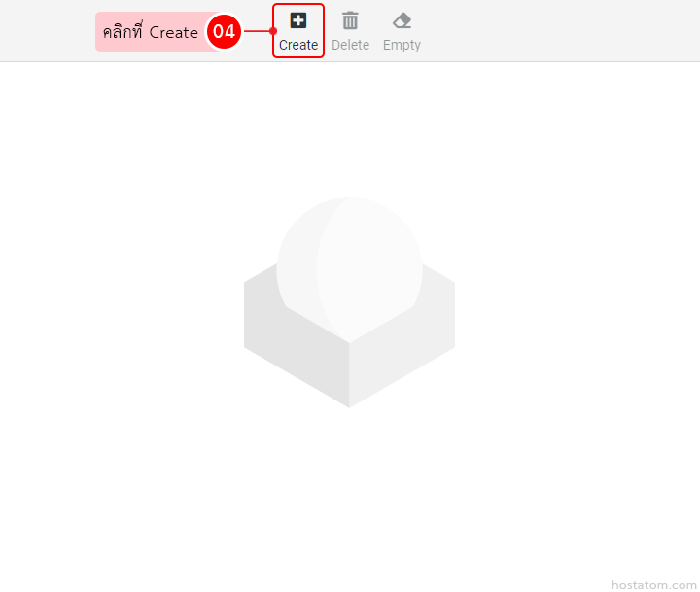Click the Delete trash can icon
700x592 pixels.
(350, 20)
